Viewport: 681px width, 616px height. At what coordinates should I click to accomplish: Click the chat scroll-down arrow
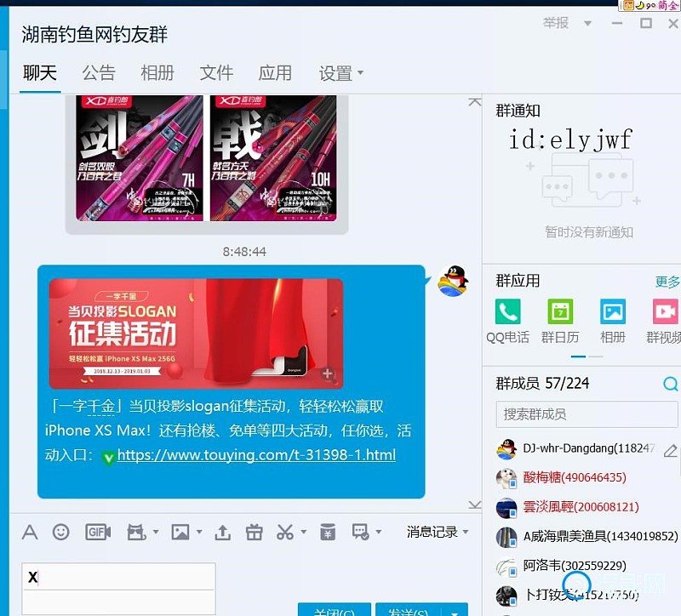pos(475,505)
